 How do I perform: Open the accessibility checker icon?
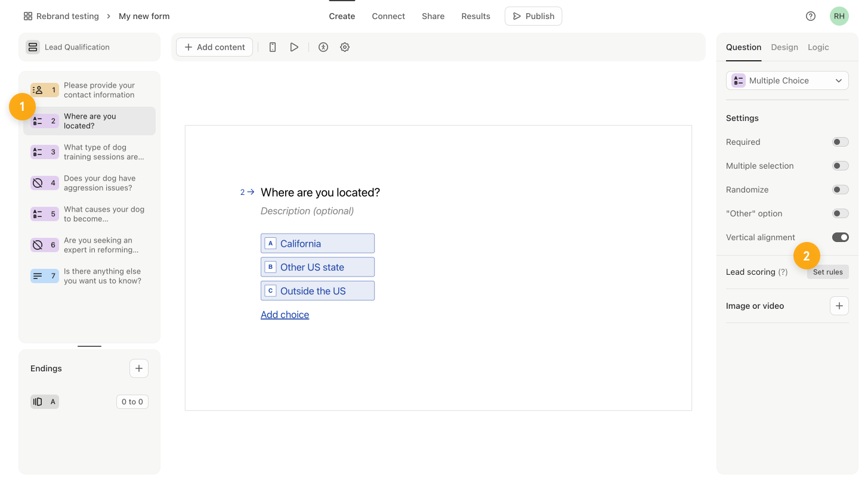coord(323,47)
